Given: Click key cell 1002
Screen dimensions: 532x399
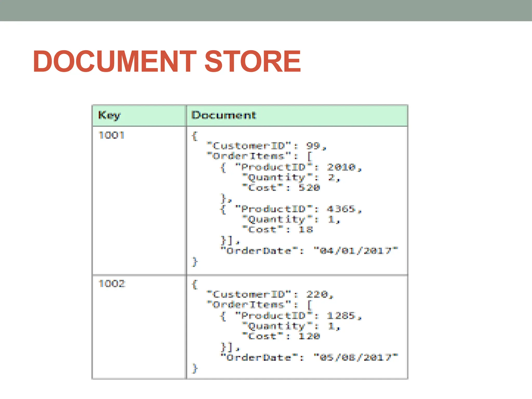Looking at the screenshot, I should coord(112,284).
